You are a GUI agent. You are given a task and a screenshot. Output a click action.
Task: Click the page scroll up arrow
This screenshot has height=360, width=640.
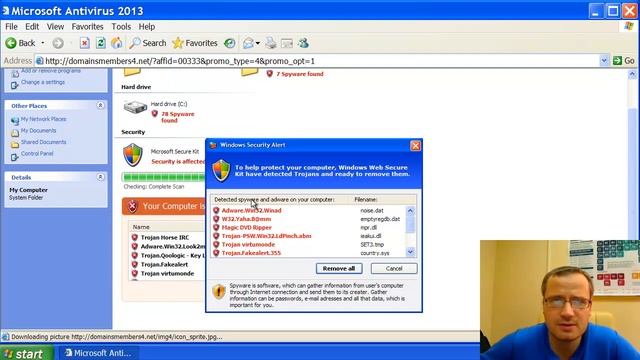point(632,74)
